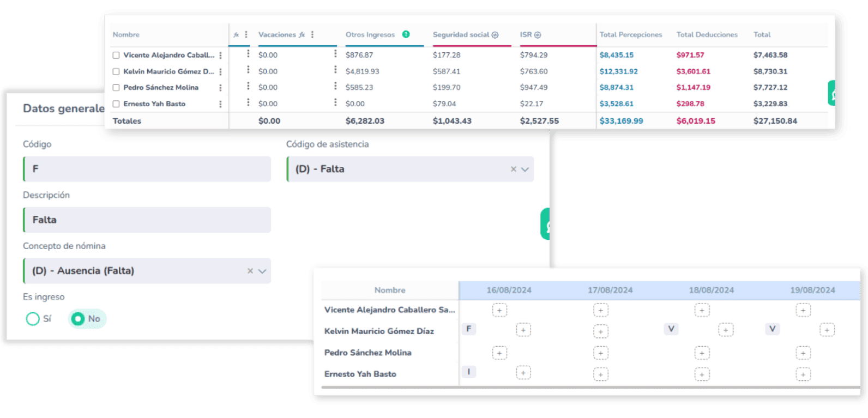Choose 'No' radio for Es ingreso

[x=78, y=319]
